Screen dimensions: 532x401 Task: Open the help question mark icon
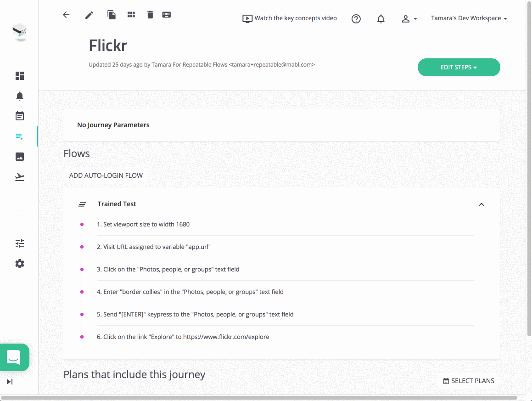click(x=356, y=19)
